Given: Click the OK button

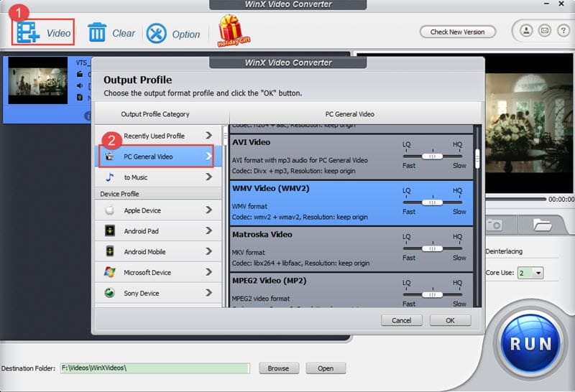Looking at the screenshot, I should pyautogui.click(x=451, y=320).
